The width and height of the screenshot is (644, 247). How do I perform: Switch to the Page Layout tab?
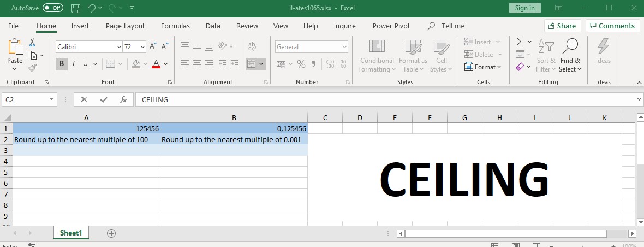pyautogui.click(x=126, y=26)
